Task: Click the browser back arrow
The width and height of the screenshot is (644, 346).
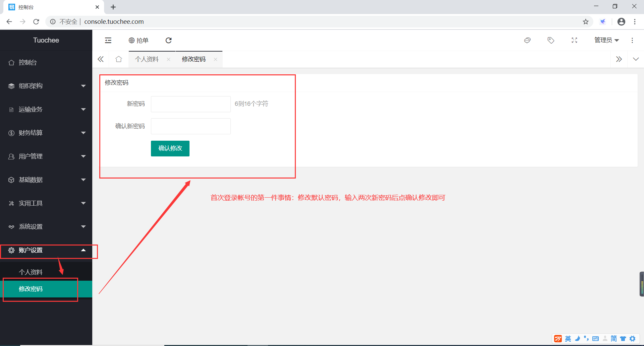Action: tap(9, 22)
